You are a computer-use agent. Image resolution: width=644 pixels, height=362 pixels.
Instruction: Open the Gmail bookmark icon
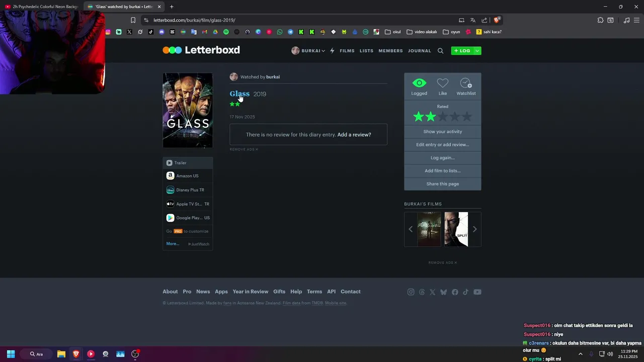click(204, 32)
